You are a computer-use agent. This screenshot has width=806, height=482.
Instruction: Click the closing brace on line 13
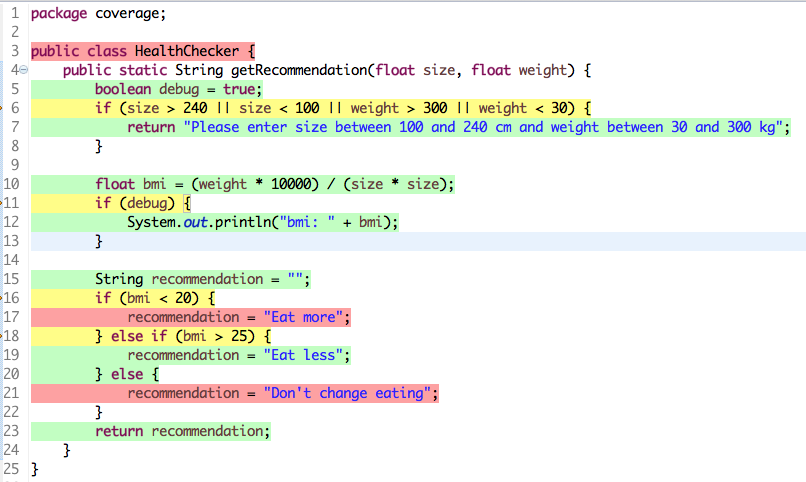99,242
